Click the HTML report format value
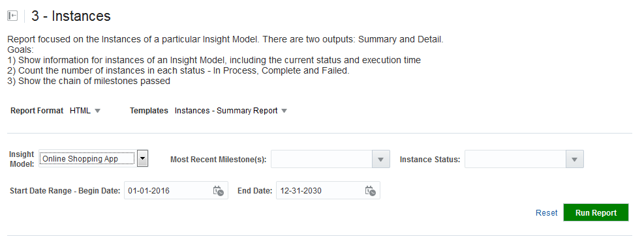Image resolution: width=644 pixels, height=243 pixels. coord(80,111)
